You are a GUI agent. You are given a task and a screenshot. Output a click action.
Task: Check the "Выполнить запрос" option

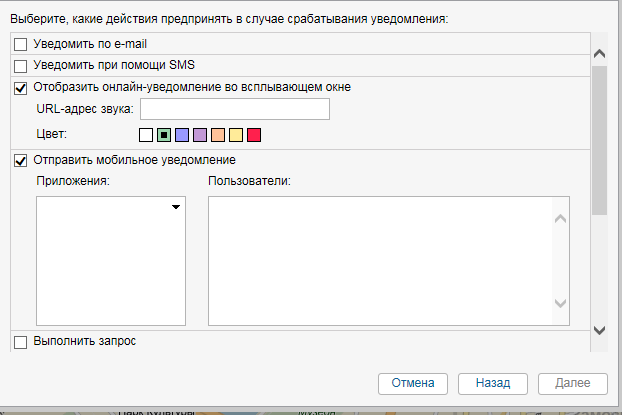click(21, 342)
